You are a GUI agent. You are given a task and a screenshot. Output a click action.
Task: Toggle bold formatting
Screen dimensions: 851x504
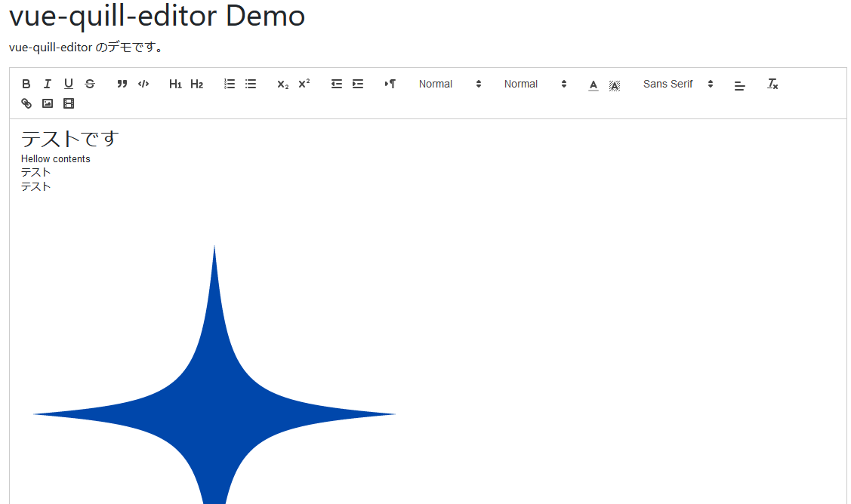26,84
